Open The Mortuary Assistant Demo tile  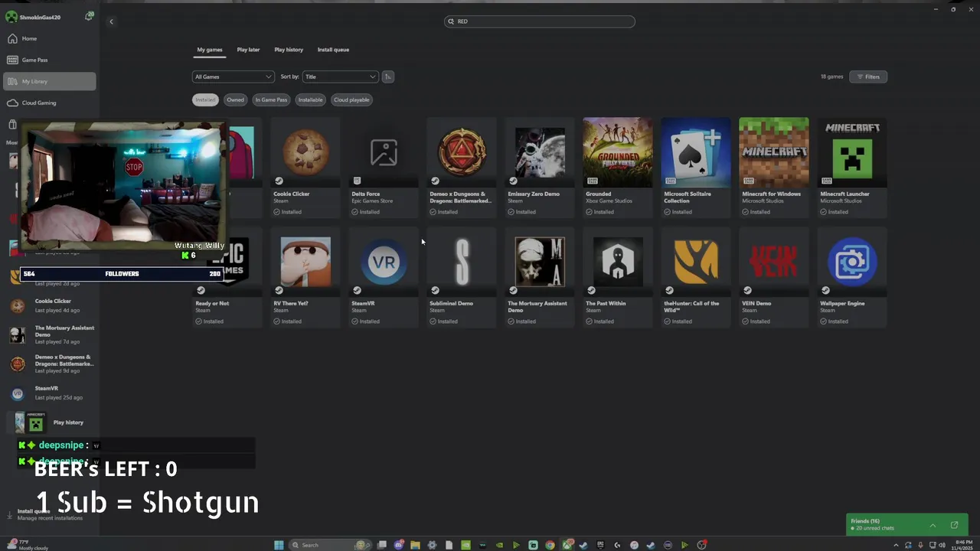540,277
